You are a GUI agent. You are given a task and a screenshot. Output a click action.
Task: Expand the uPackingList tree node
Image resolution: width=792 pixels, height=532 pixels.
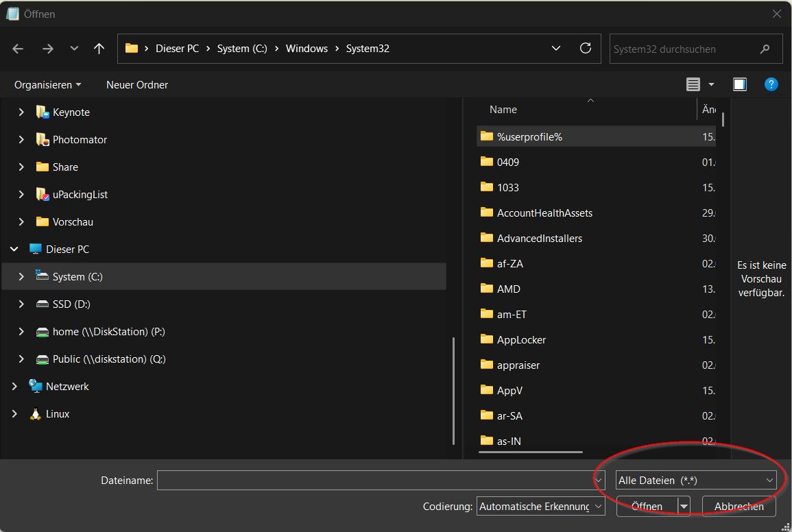[21, 195]
